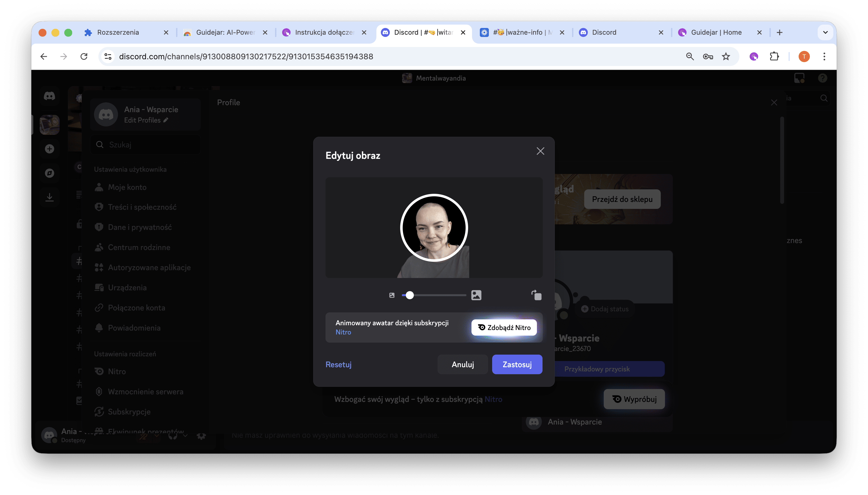Switch to the ważne-info tab

coord(523,32)
